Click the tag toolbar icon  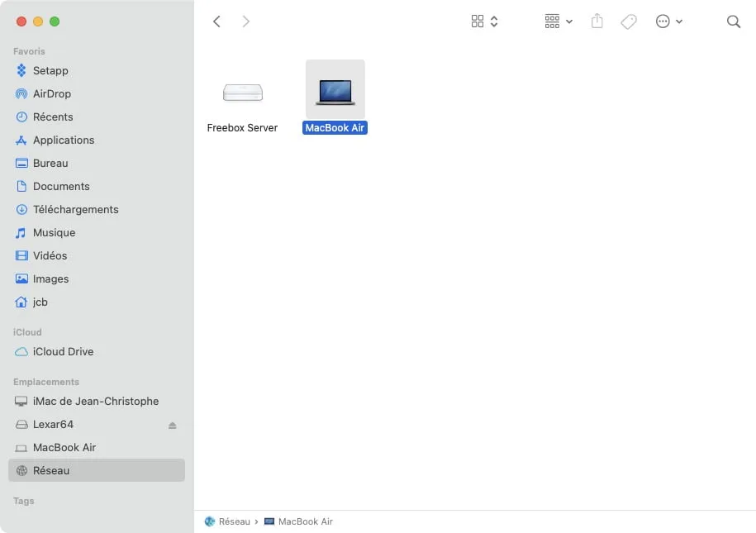coord(629,21)
